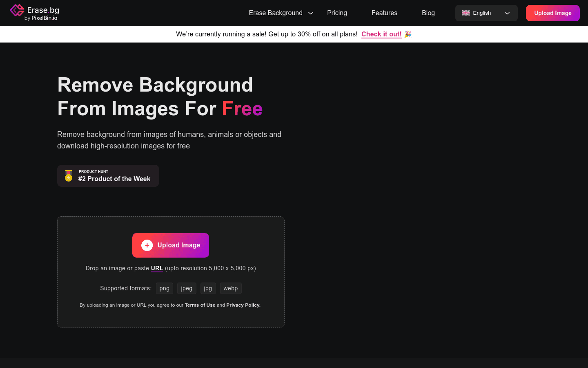Open the Erase Background menu
Image resolution: width=588 pixels, height=368 pixels.
coord(276,13)
